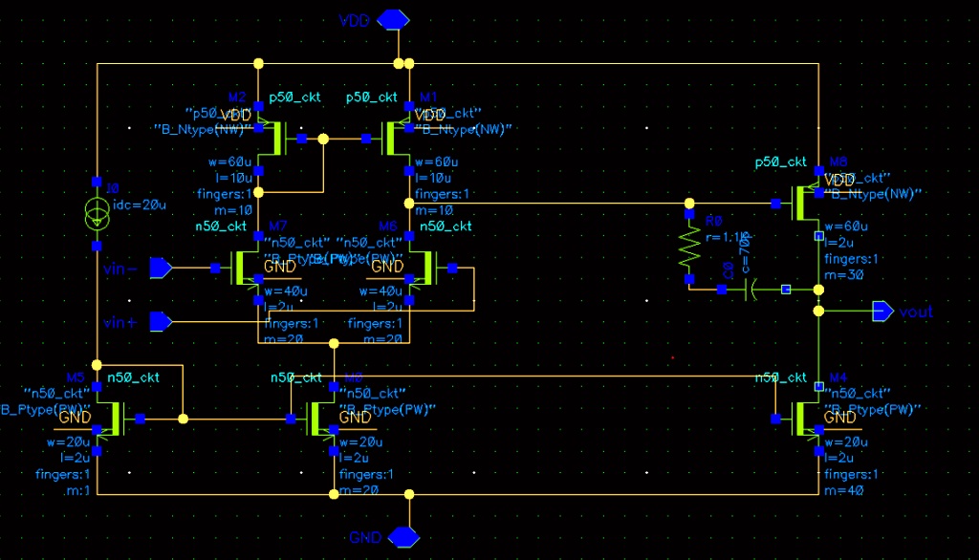Select the current source I0 symbol
Viewport: 979px width, 560px height.
point(97,215)
